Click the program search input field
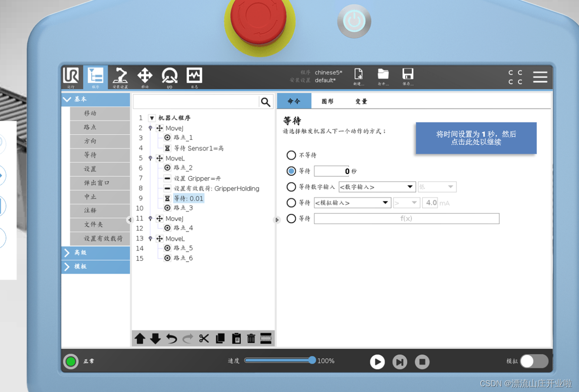This screenshot has height=392, width=579. point(196,102)
